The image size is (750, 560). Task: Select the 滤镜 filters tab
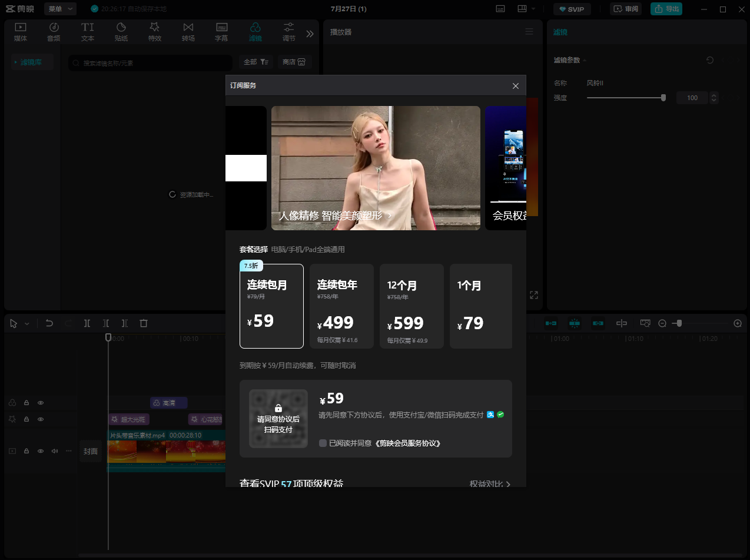255,32
